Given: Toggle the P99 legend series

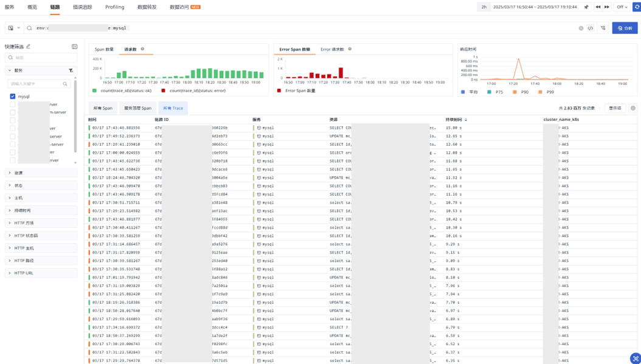Looking at the screenshot, I should 547,92.
